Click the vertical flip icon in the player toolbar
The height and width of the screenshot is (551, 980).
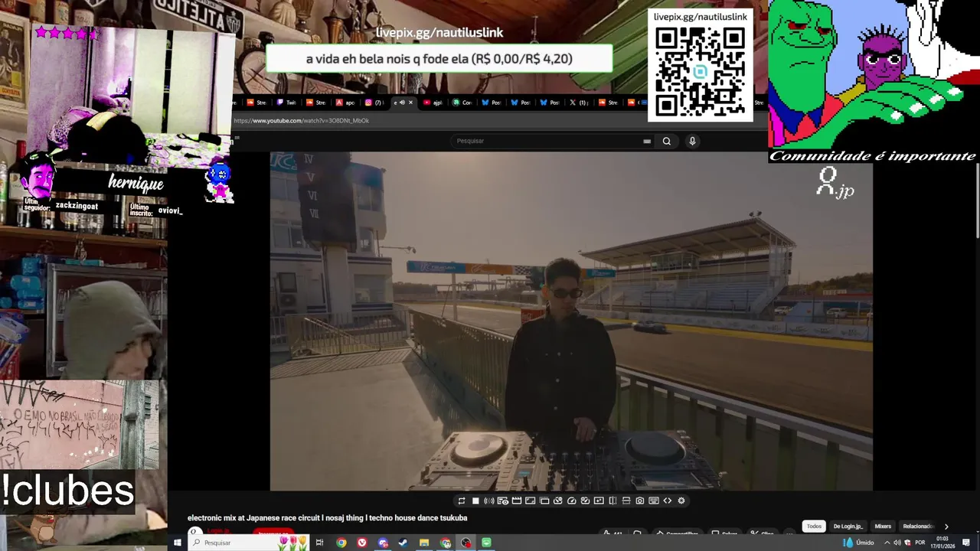[x=626, y=500]
